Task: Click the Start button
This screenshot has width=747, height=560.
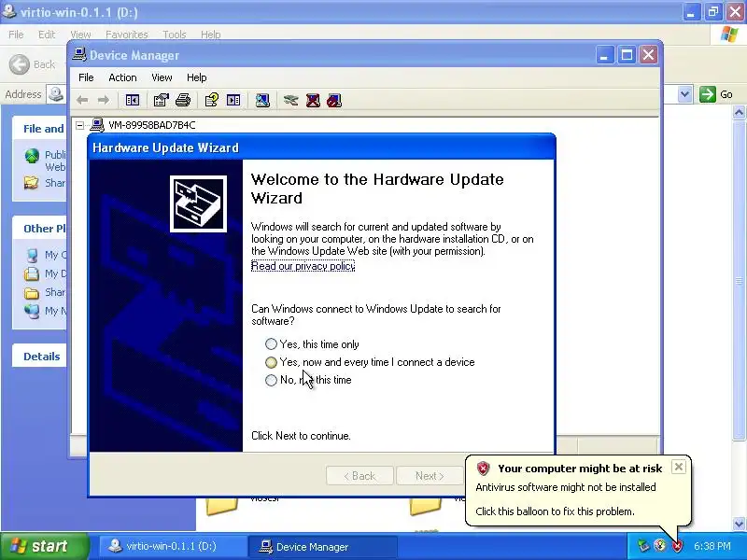Action: coord(45,546)
